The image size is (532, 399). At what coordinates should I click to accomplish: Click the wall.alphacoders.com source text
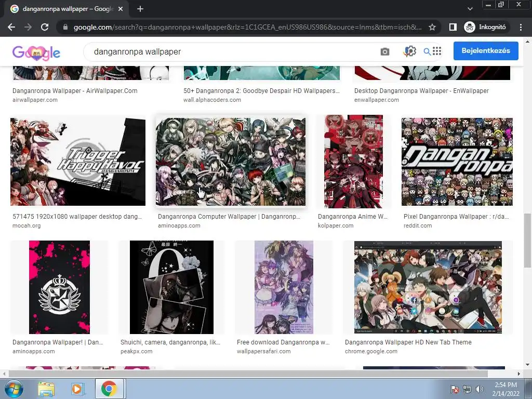(x=212, y=100)
